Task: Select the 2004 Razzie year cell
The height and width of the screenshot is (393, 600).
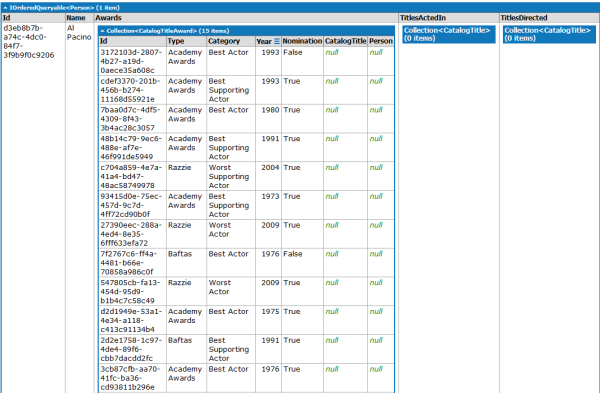Action: coord(270,168)
